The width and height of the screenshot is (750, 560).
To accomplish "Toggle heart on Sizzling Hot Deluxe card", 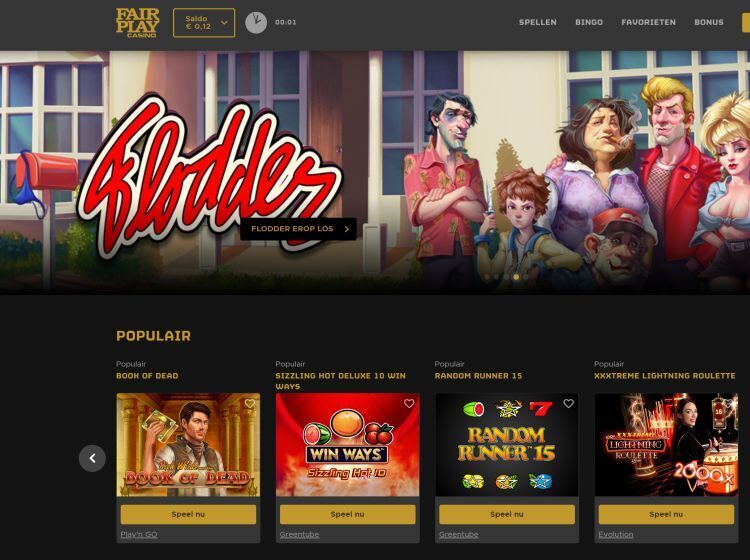I will coord(409,404).
